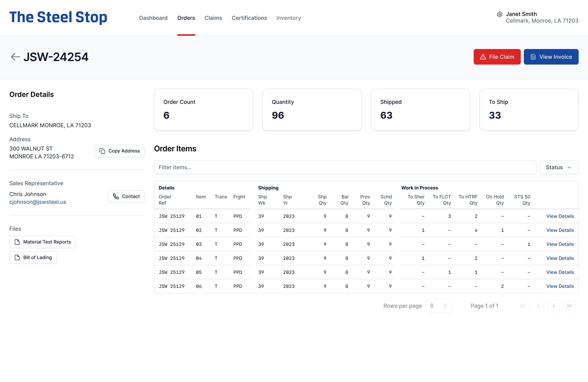Viewport: 588px width, 382px height.
Task: Click the Material Test Reports file icon
Action: [17, 241]
